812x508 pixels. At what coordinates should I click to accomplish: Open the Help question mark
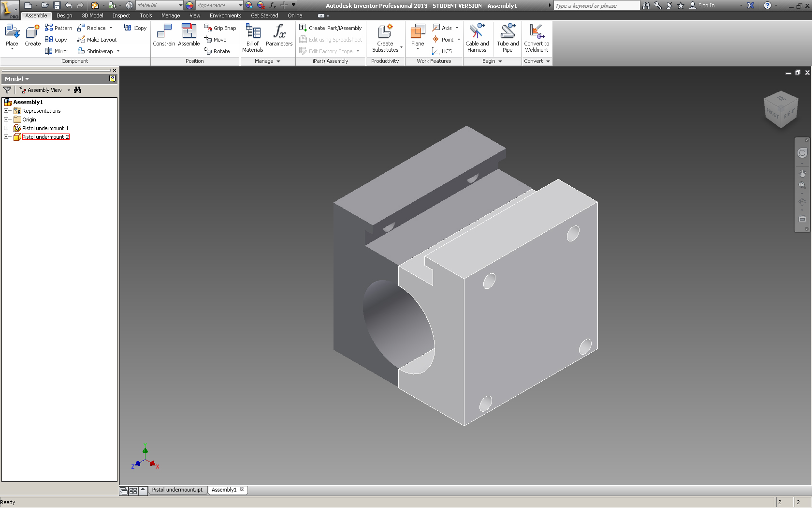coord(767,5)
